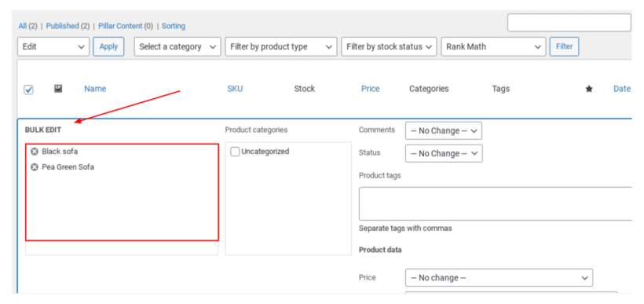
Task: Sort products by Name column
Action: (95, 89)
